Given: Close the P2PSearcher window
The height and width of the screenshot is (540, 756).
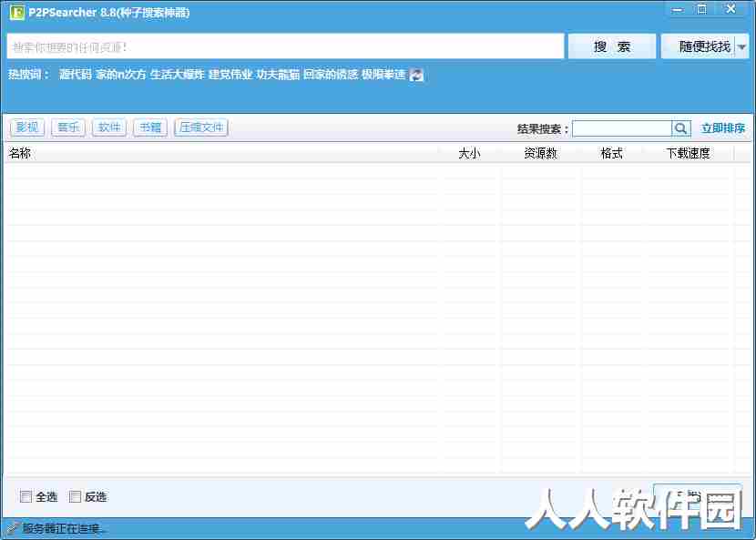Looking at the screenshot, I should click(730, 9).
